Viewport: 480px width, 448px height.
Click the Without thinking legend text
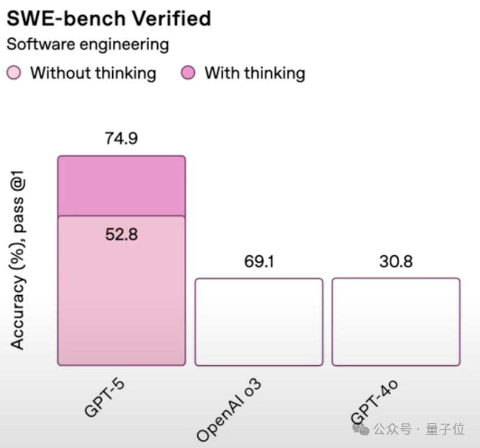pyautogui.click(x=93, y=74)
